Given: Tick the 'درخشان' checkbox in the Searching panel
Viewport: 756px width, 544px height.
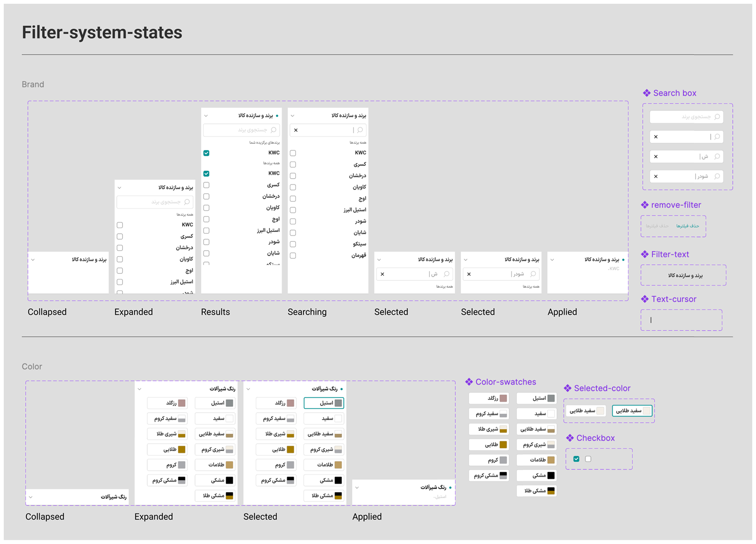Looking at the screenshot, I should [x=293, y=176].
